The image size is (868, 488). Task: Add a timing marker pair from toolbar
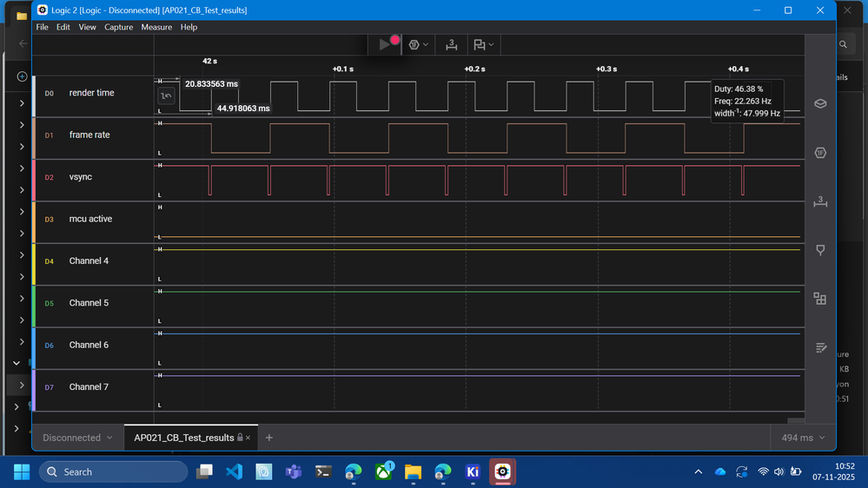pyautogui.click(x=451, y=45)
